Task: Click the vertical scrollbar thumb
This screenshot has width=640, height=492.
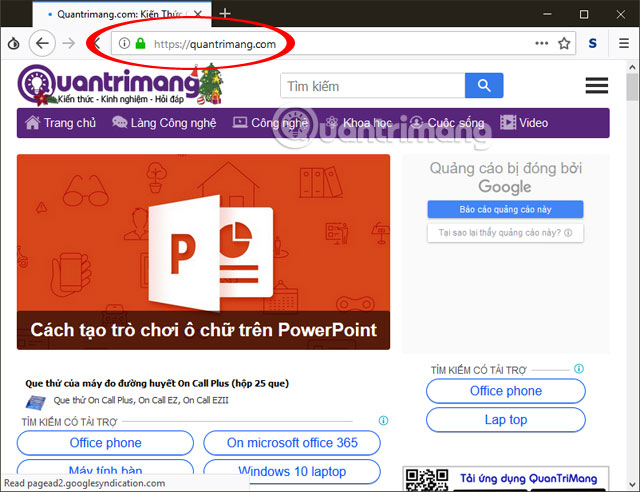Action: pos(632,87)
